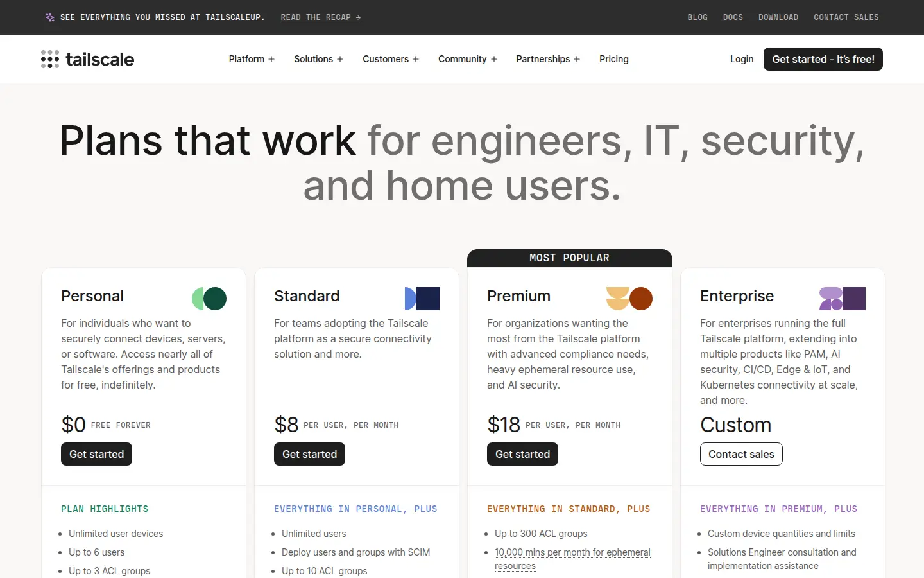Click the Most Popular banner

pyautogui.click(x=570, y=258)
